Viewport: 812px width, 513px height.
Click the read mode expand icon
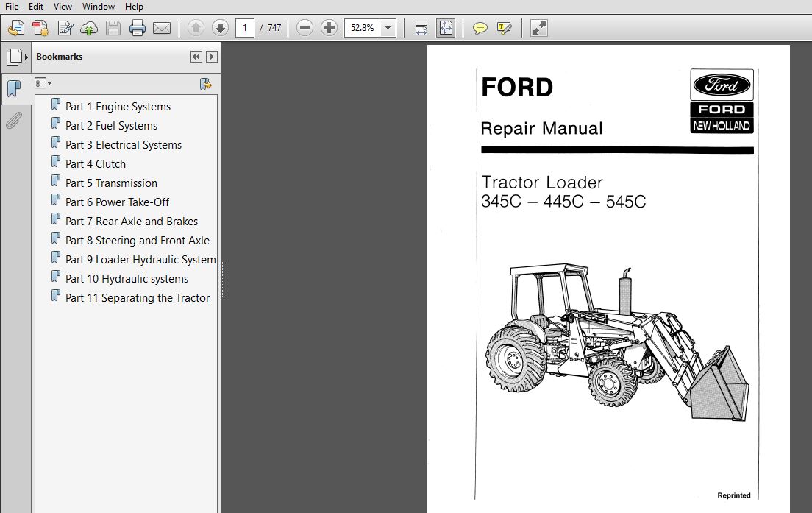click(x=539, y=28)
